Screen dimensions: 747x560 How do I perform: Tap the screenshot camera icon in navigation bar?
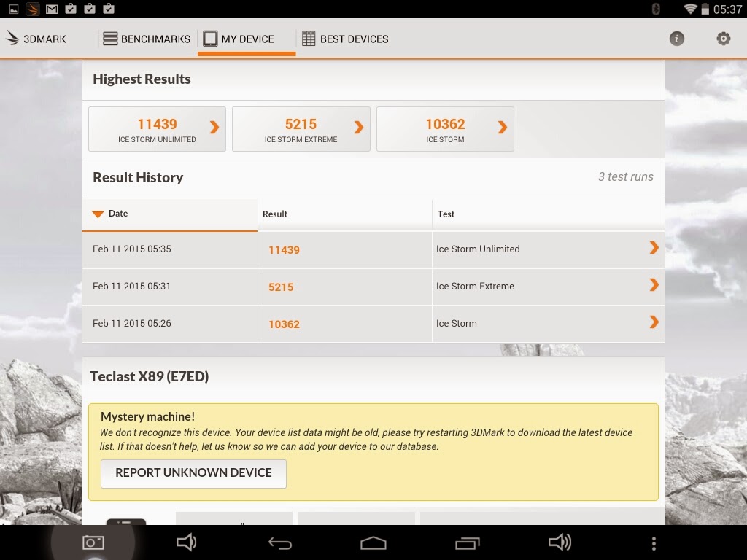point(93,542)
